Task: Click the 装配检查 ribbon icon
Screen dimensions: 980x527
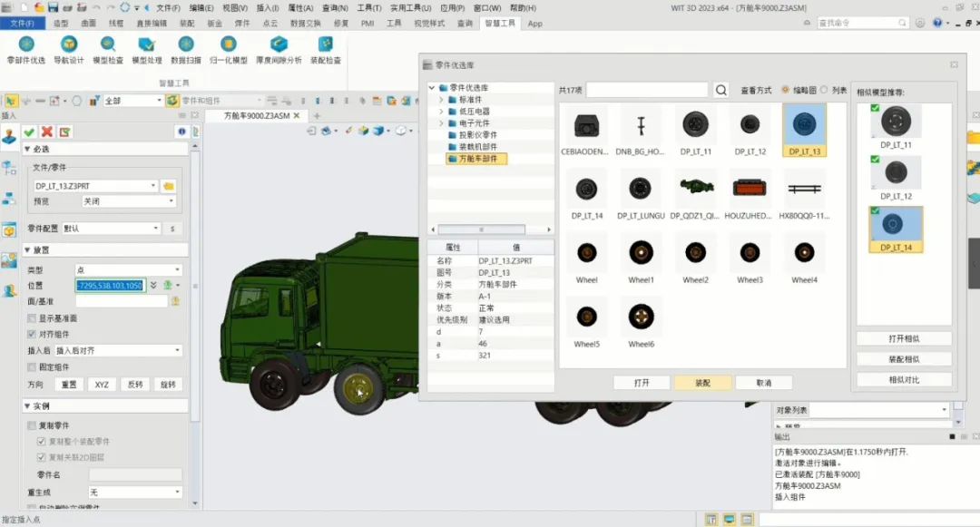Action: (x=326, y=44)
